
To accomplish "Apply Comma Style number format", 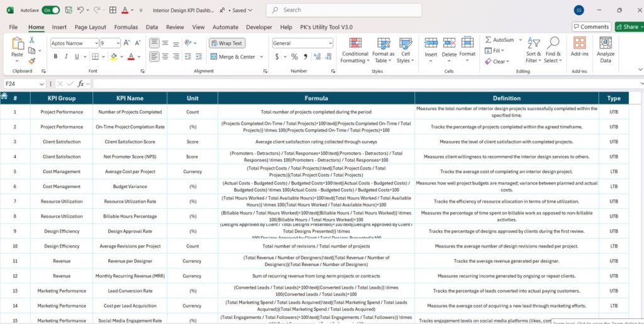I will pyautogui.click(x=305, y=57).
